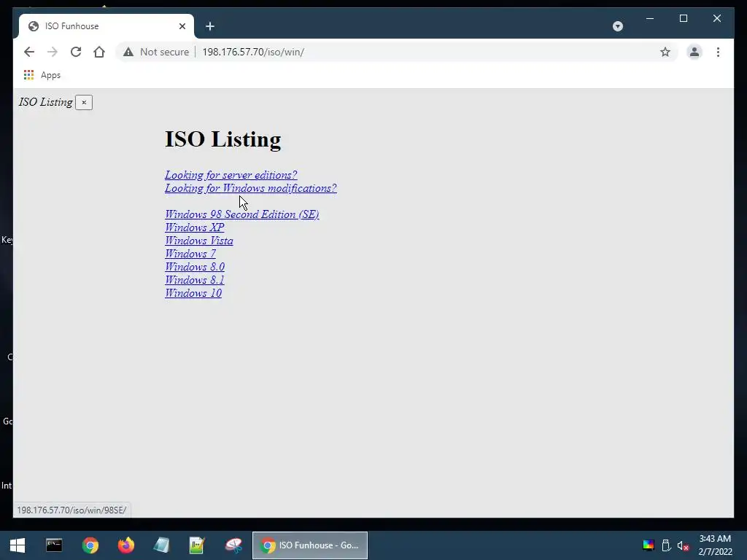Click the USB device tray icon
This screenshot has width=747, height=560.
point(666,545)
